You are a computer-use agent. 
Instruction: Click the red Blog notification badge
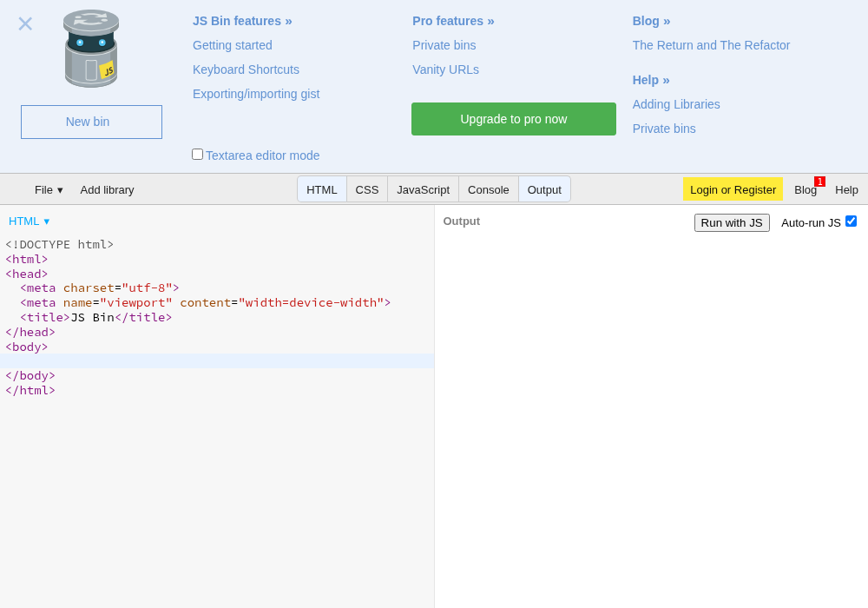pos(819,182)
